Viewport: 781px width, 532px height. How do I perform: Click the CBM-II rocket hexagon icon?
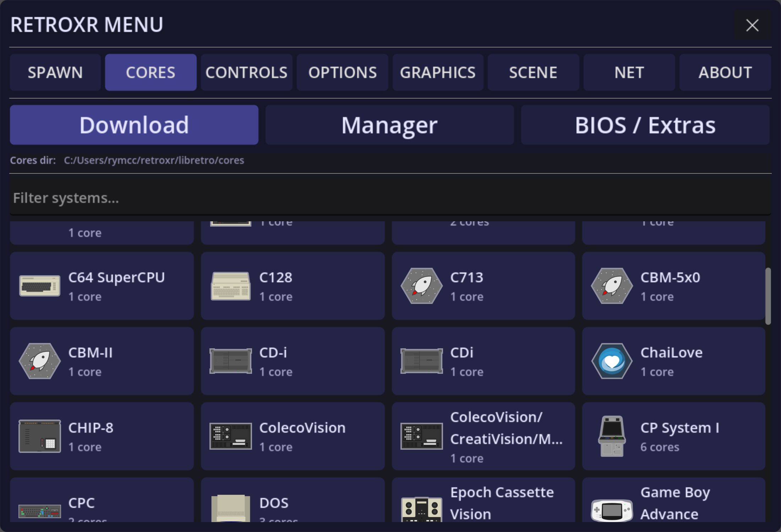click(x=39, y=361)
